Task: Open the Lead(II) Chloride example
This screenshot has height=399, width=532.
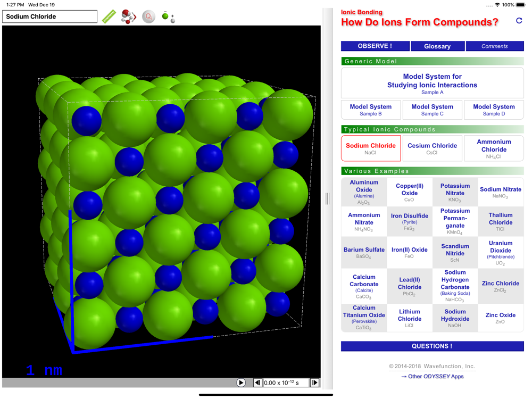Action: click(x=410, y=286)
